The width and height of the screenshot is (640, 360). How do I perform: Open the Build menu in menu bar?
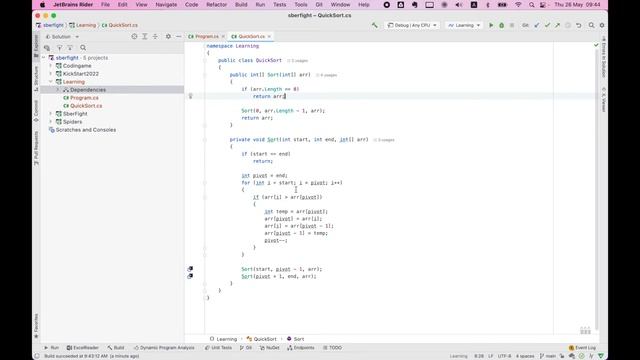[241, 4]
